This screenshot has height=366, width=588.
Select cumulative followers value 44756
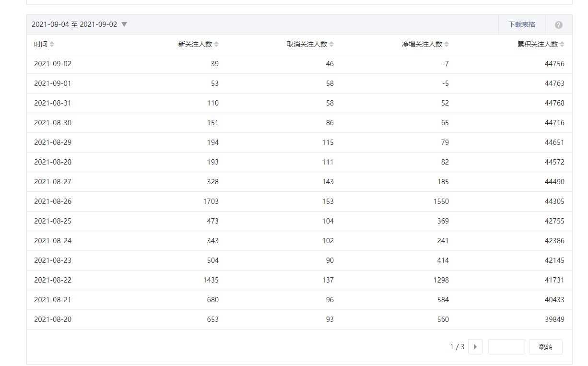[554, 64]
